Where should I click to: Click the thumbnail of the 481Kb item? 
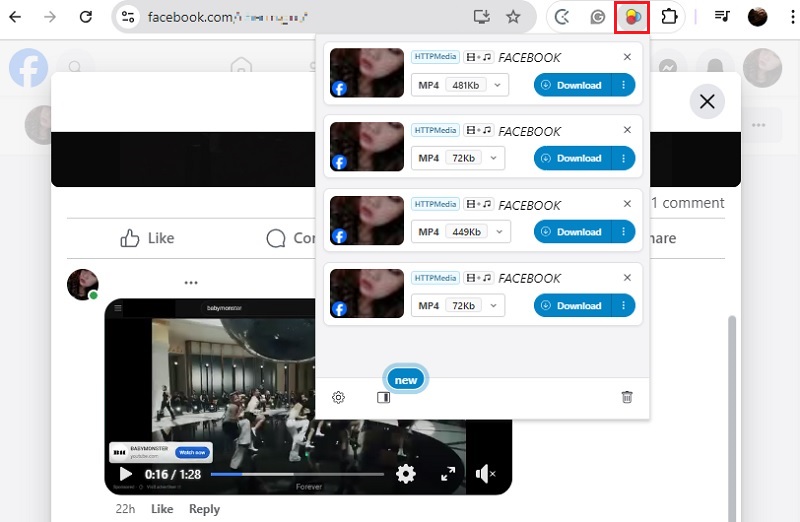point(367,73)
